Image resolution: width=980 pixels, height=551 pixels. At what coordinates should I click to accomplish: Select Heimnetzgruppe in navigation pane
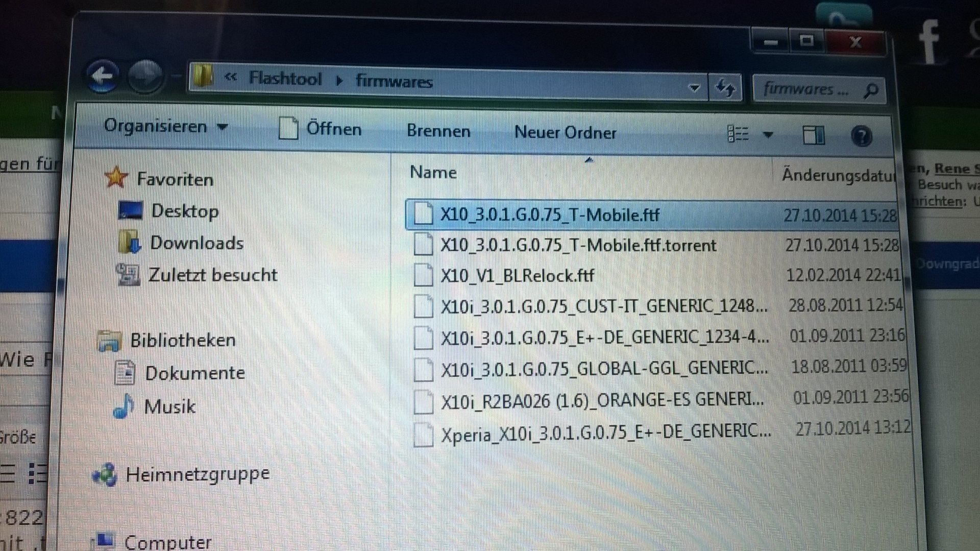pyautogui.click(x=198, y=474)
